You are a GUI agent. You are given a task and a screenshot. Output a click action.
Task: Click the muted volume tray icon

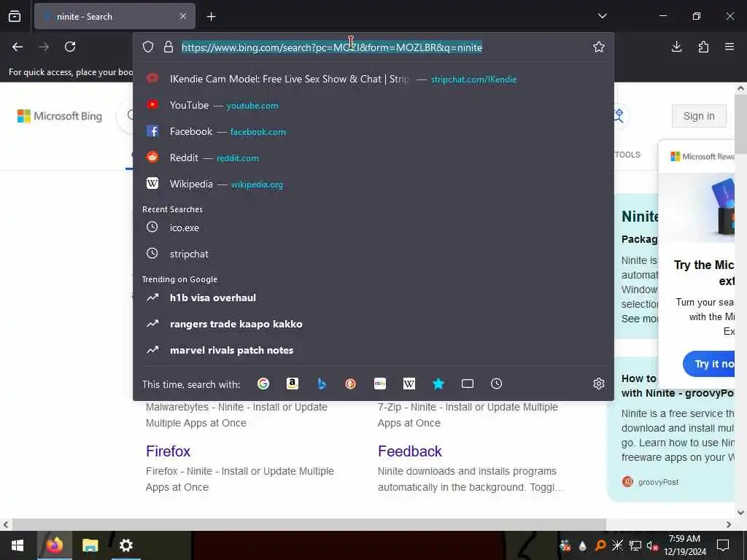(652, 545)
